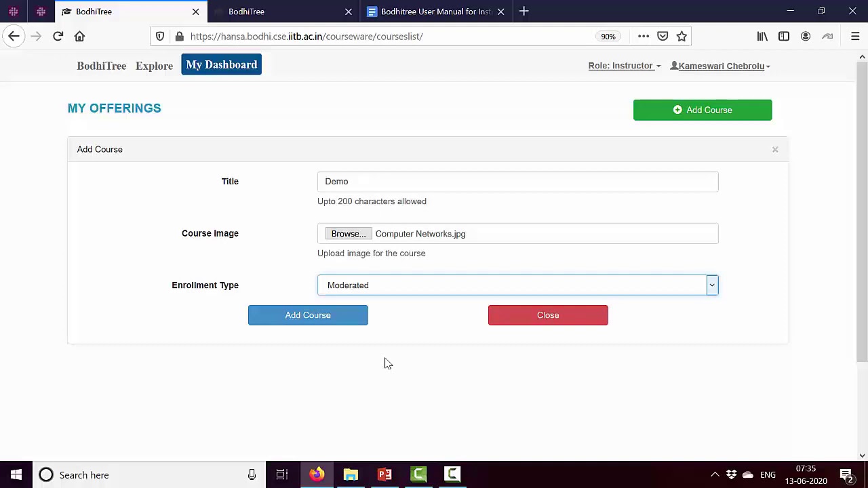This screenshot has height=488, width=868.
Task: Click the browser address bar URL
Action: click(x=307, y=37)
